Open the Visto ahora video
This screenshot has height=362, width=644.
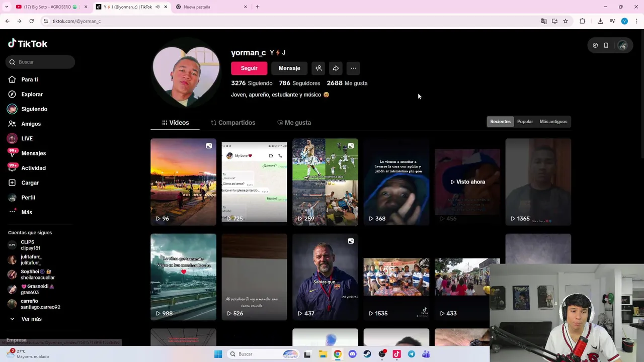(x=467, y=182)
